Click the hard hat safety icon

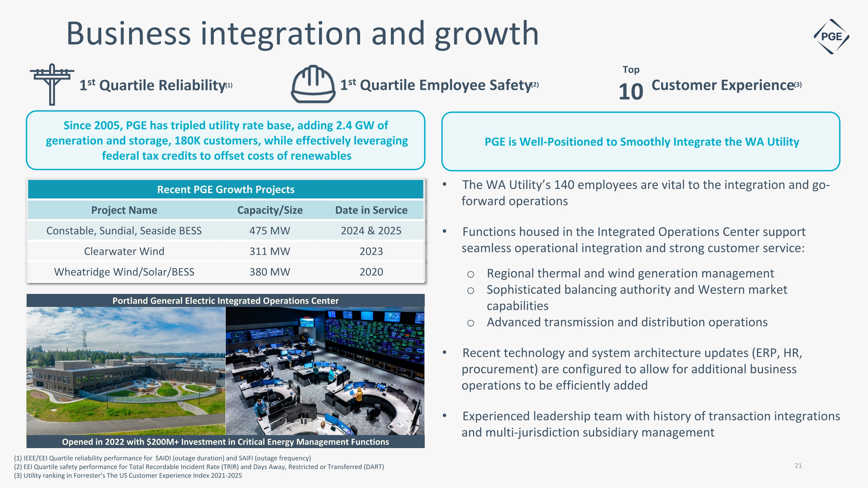313,84
